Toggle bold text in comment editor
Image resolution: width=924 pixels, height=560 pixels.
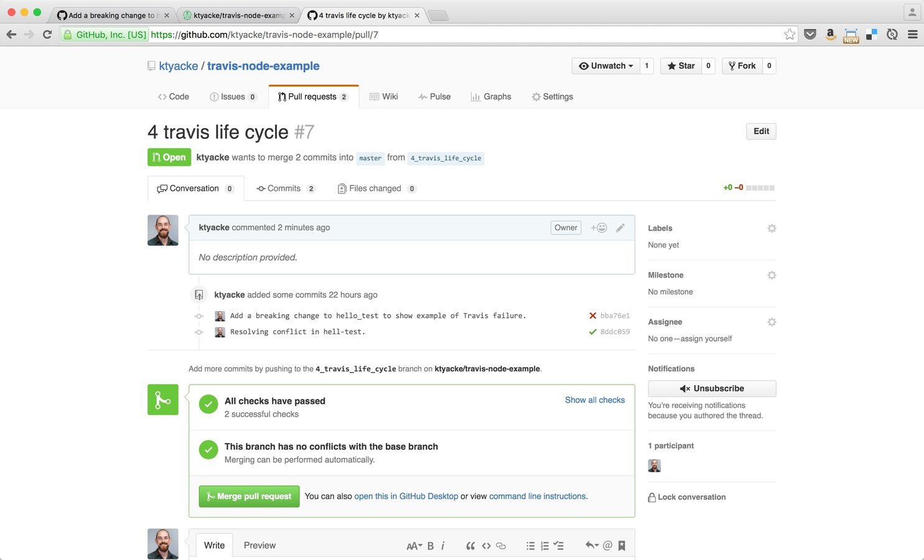tap(431, 546)
